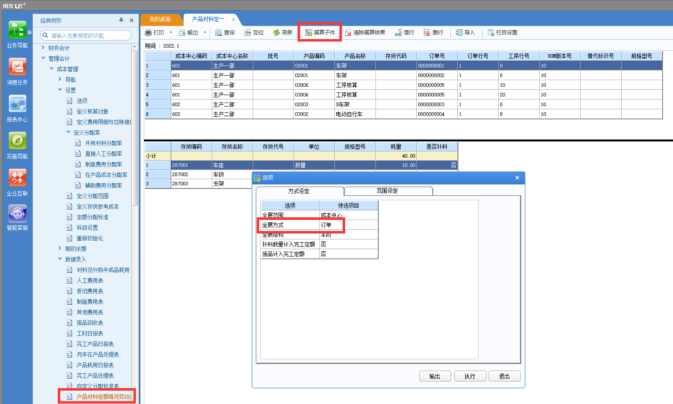
Task: Click the 订单号 column header
Action: (x=437, y=56)
